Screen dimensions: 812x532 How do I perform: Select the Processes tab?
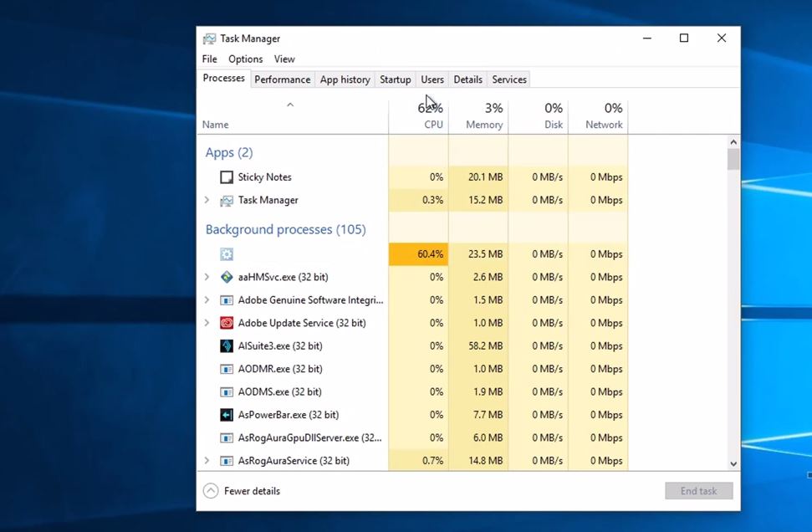tap(224, 79)
